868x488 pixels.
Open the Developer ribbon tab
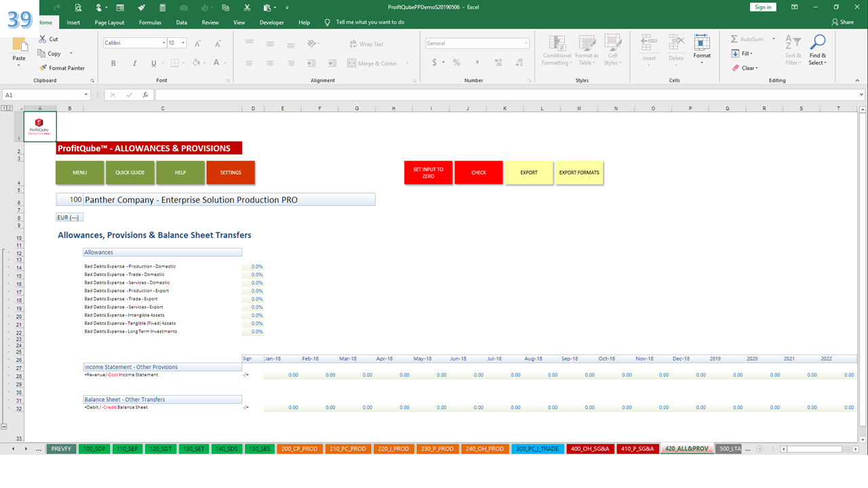(x=271, y=22)
